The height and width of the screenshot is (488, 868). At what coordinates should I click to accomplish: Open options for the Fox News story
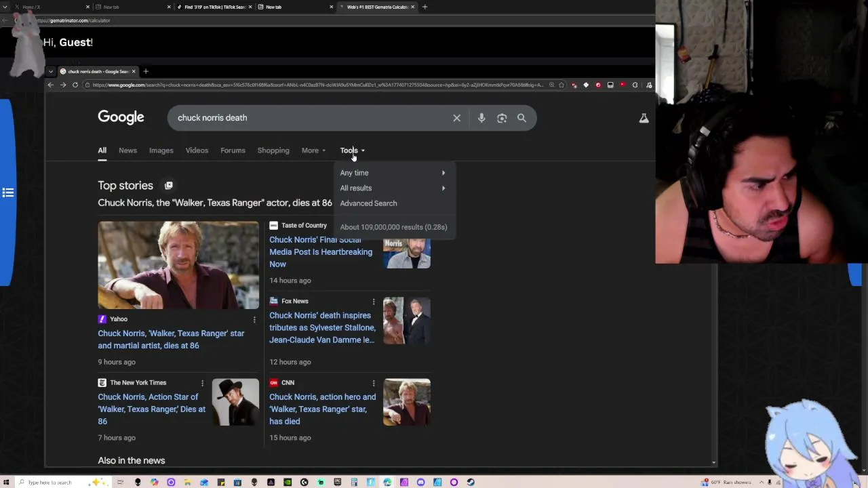pos(373,301)
